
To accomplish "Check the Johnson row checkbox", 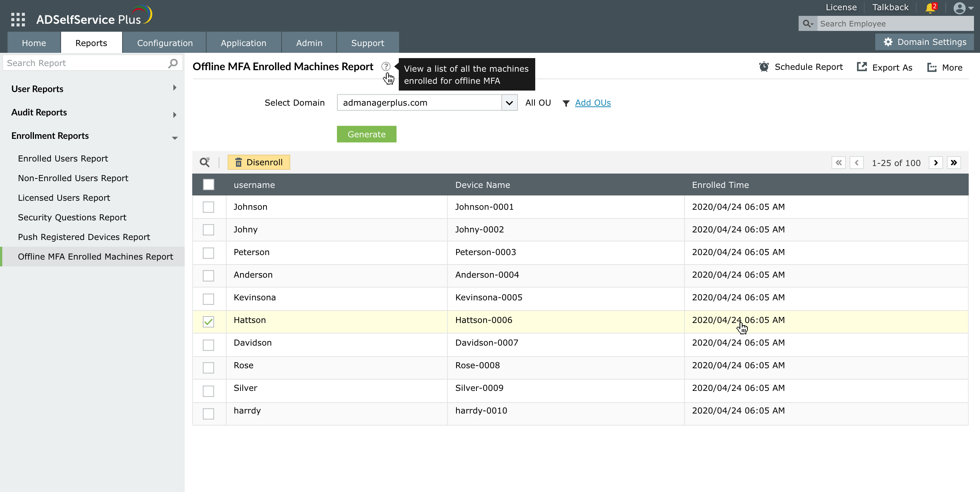I will 208,207.
